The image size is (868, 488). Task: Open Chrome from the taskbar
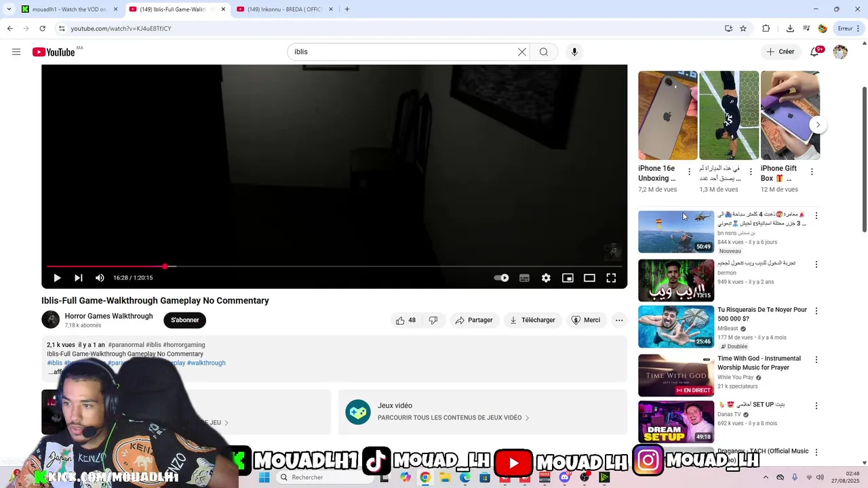click(x=425, y=477)
